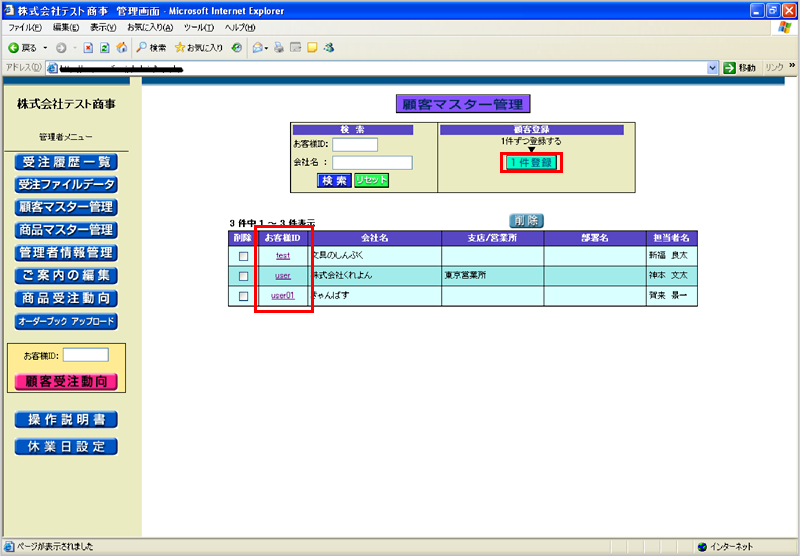Tick the delete checkbox for user01

243,296
